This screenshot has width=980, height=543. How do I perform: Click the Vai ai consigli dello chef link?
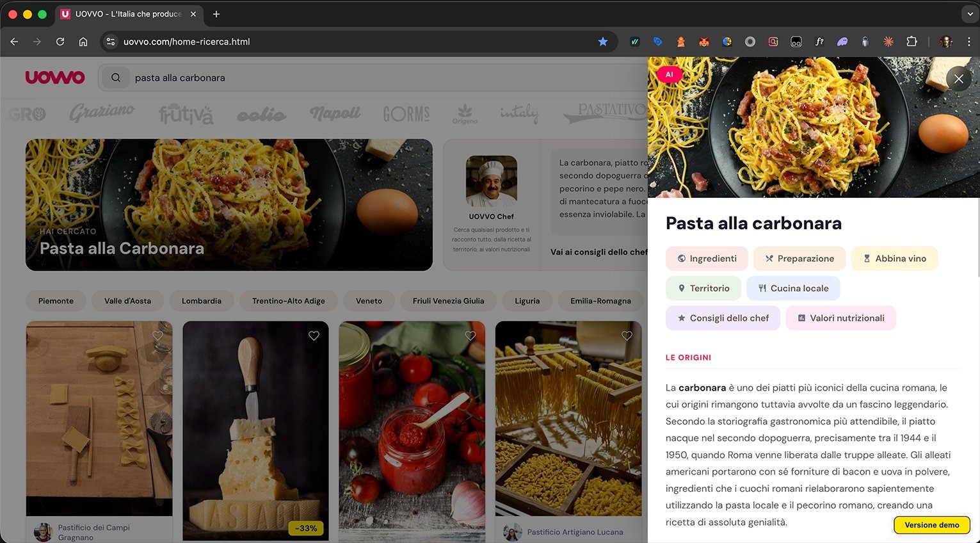[599, 252]
